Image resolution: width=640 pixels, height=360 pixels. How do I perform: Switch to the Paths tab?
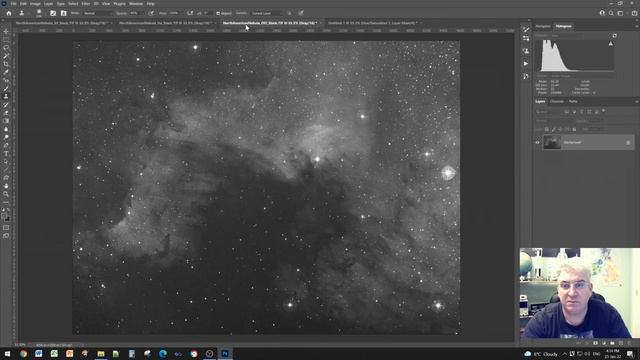573,101
